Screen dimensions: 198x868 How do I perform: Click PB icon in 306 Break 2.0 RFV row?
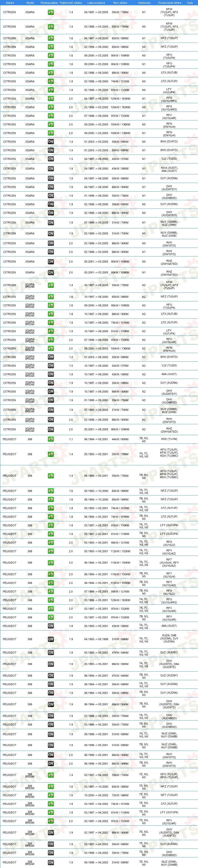[51, 821]
